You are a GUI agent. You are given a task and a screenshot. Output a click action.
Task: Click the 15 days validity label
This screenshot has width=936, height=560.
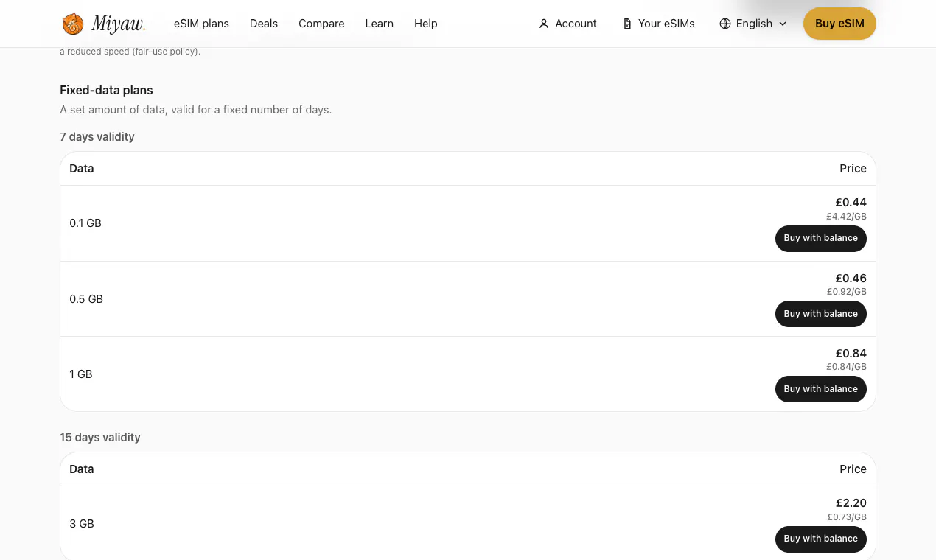(100, 438)
